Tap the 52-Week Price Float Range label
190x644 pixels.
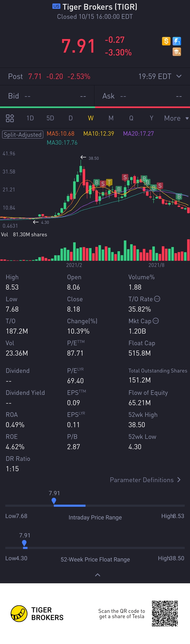click(x=95, y=560)
